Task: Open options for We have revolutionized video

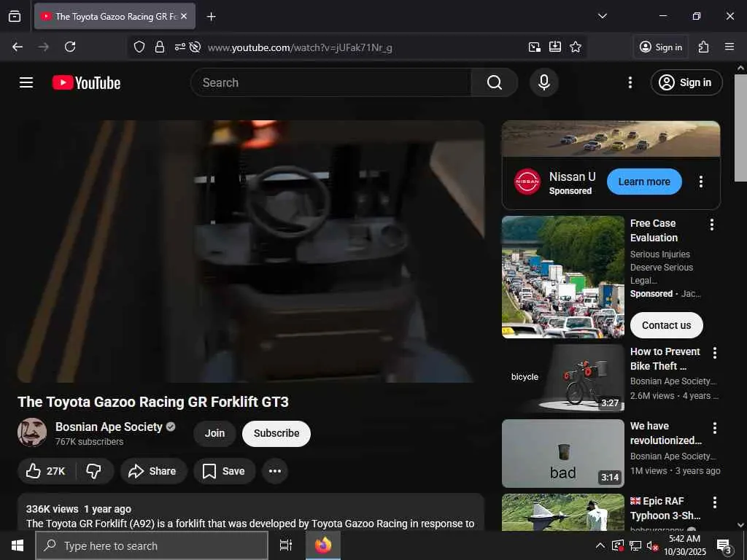Action: coord(714,427)
